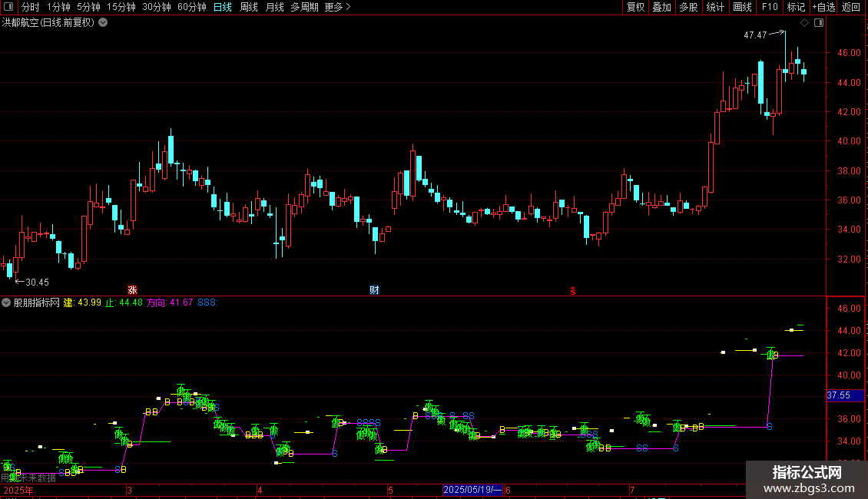Select the 15分钟 period tab
This screenshot has height=499, width=868.
(x=121, y=7)
